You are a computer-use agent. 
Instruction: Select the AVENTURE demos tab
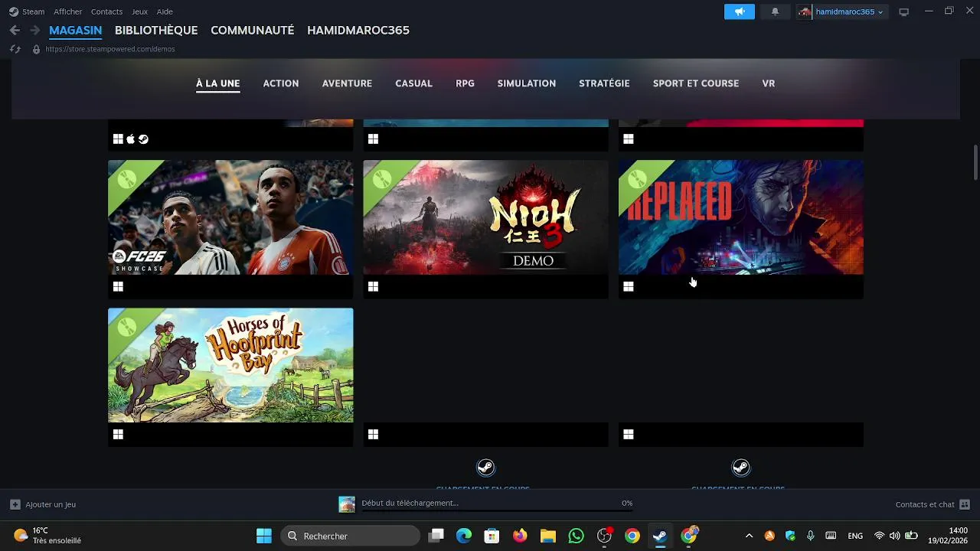347,83
